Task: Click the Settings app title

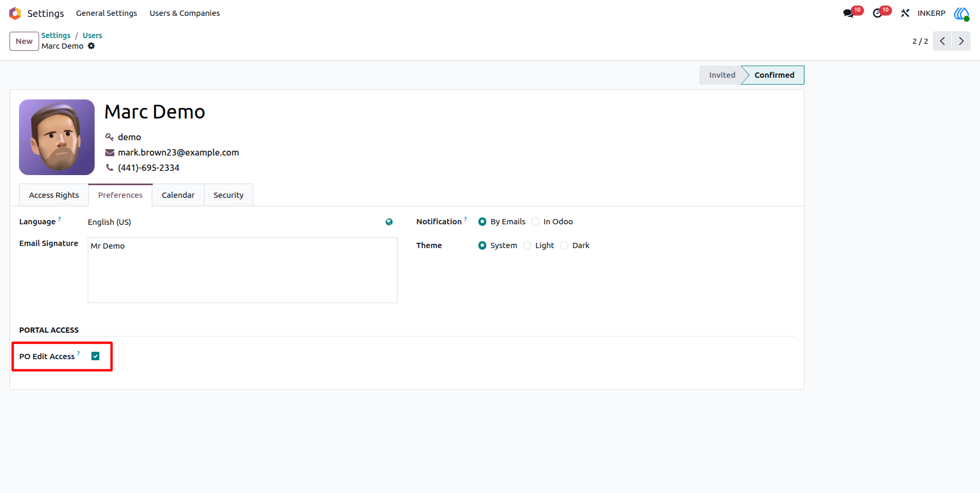Action: pos(45,13)
